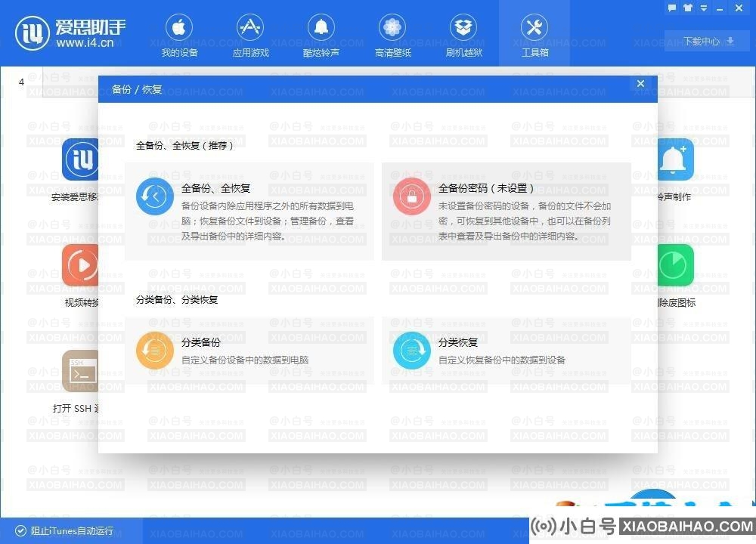The height and width of the screenshot is (544, 756).
Task: Click the 分类备份、分类恢复 heading
Action: [x=177, y=300]
